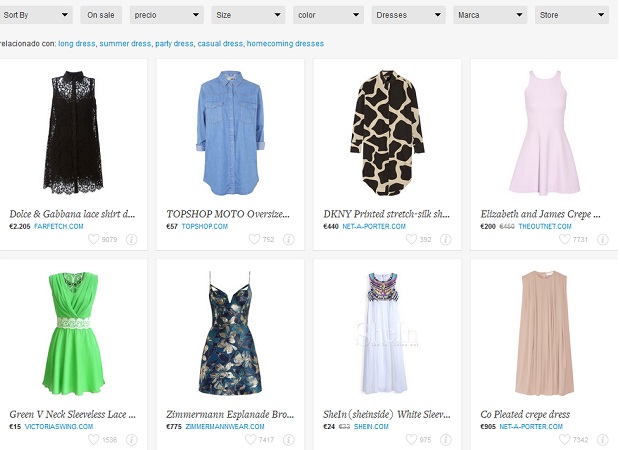The width and height of the screenshot is (620, 450).
Task: Heart the Zimmermann Esplanade dress
Action: coord(251,439)
